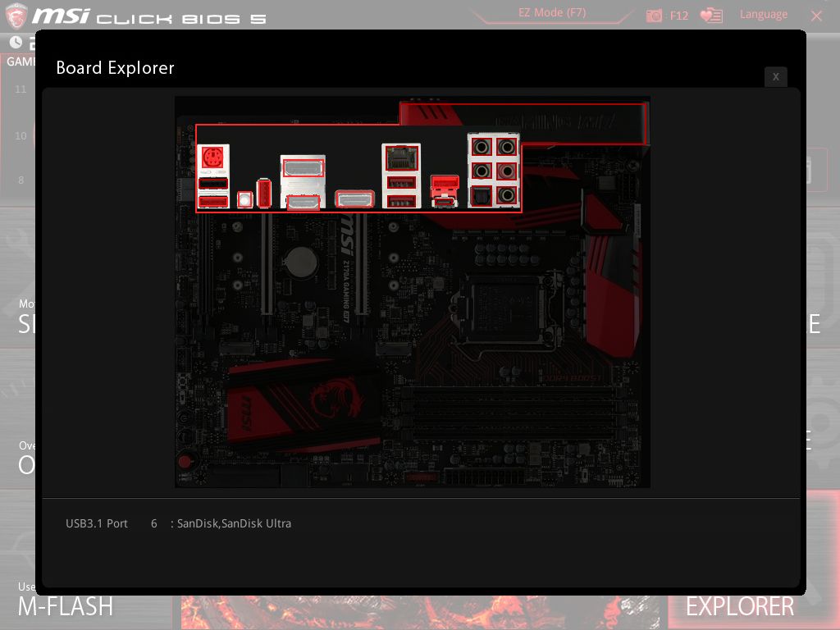Image resolution: width=840 pixels, height=630 pixels.
Task: Select the vertical red USB port
Action: (x=263, y=193)
